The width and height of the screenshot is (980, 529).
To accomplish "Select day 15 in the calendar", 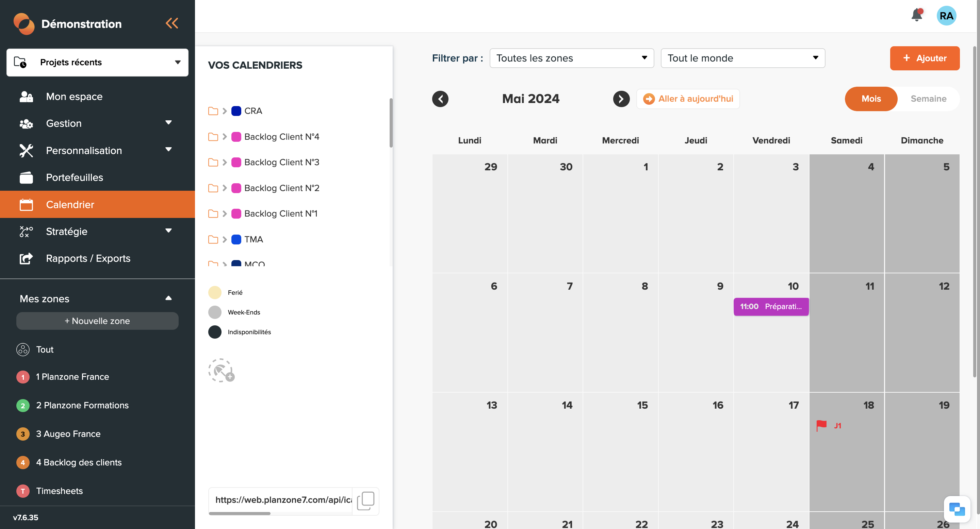I will (620, 451).
